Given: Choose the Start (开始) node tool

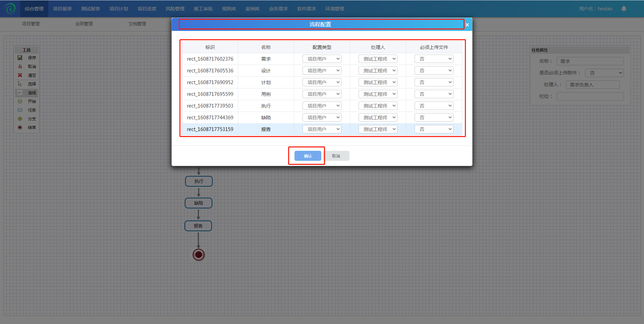Looking at the screenshot, I should click(x=20, y=102).
